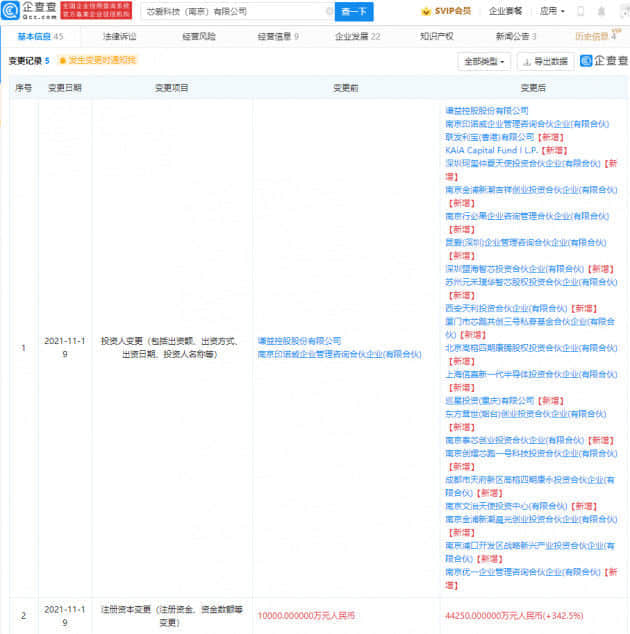This screenshot has height=634, width=630.
Task: Click the search input with 芯擎科技（南京）有限公司
Action: point(235,12)
